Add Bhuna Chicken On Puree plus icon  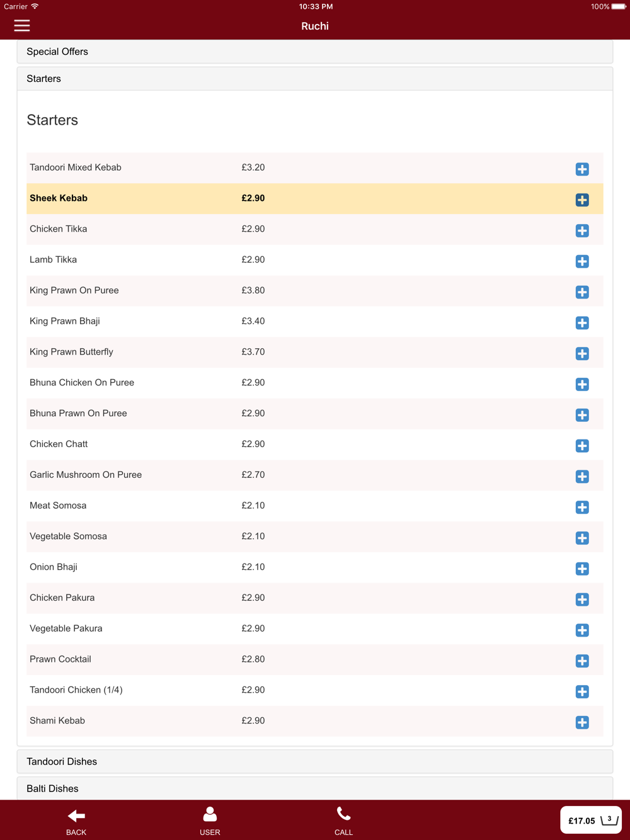tap(582, 384)
